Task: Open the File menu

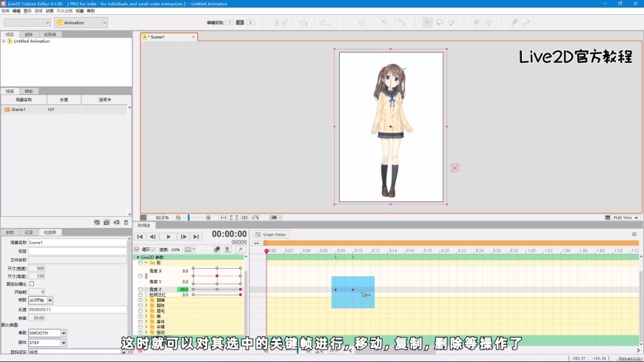Action: [x=5, y=11]
